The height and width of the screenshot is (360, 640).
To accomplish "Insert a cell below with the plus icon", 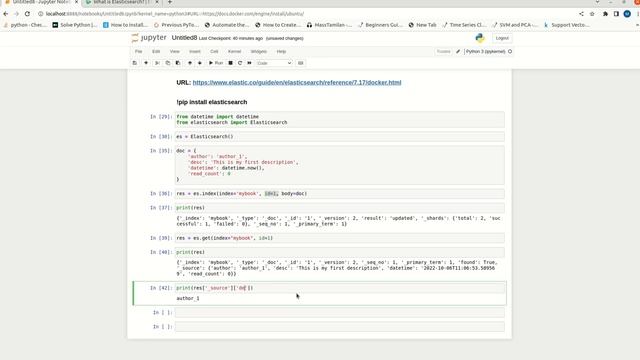I will [x=146, y=63].
